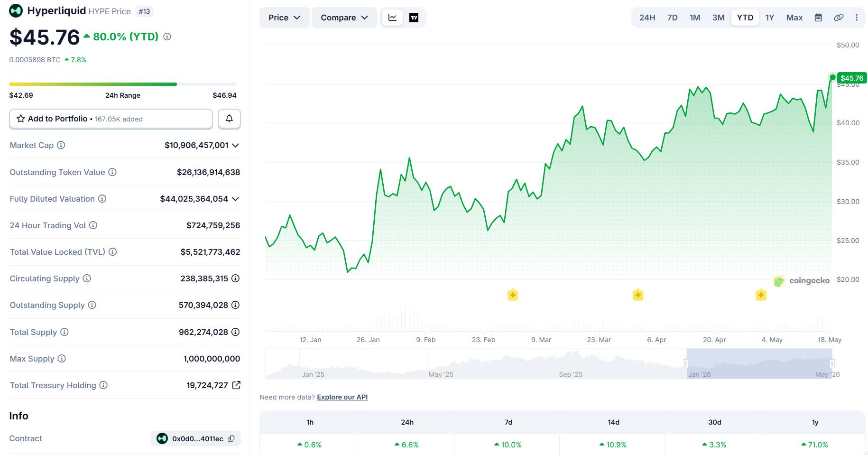This screenshot has width=868, height=455.
Task: Click Add to Portfolio button
Action: [111, 119]
